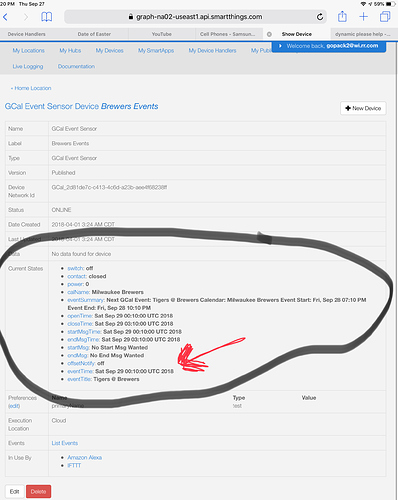Click the red Delete button
The width and height of the screenshot is (398, 500).
click(38, 492)
